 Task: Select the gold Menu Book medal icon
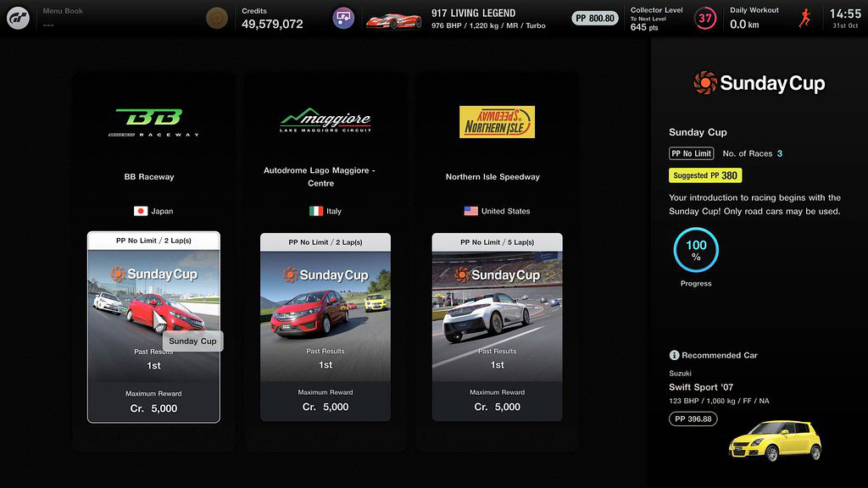click(x=217, y=18)
